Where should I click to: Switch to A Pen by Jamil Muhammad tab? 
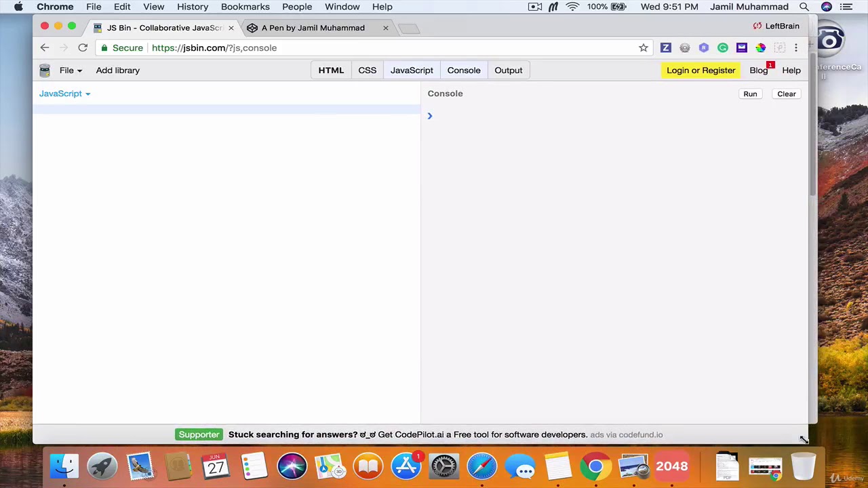[x=313, y=28]
